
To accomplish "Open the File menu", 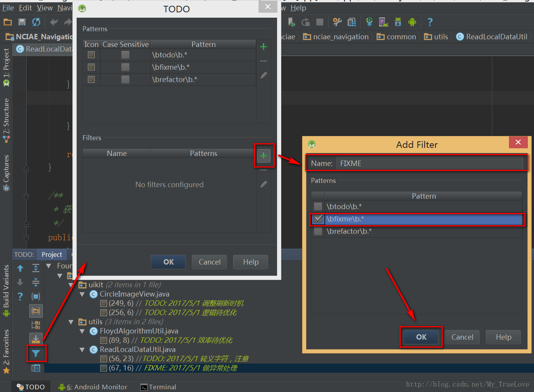I will coord(8,8).
